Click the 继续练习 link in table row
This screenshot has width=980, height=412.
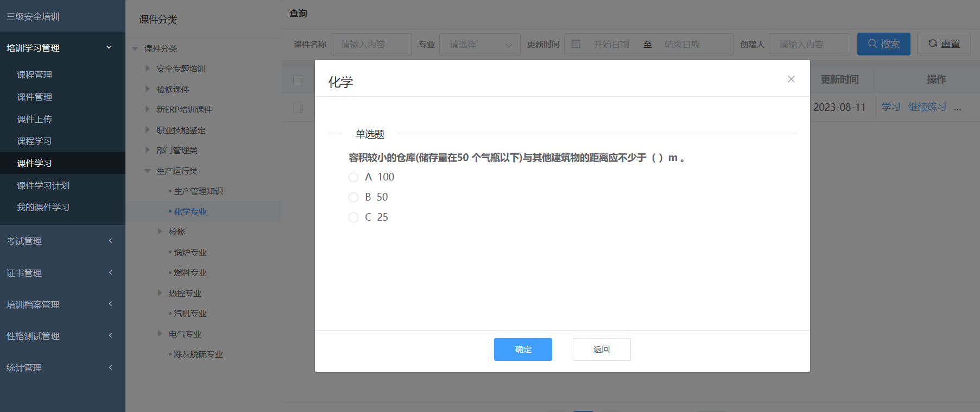point(927,107)
